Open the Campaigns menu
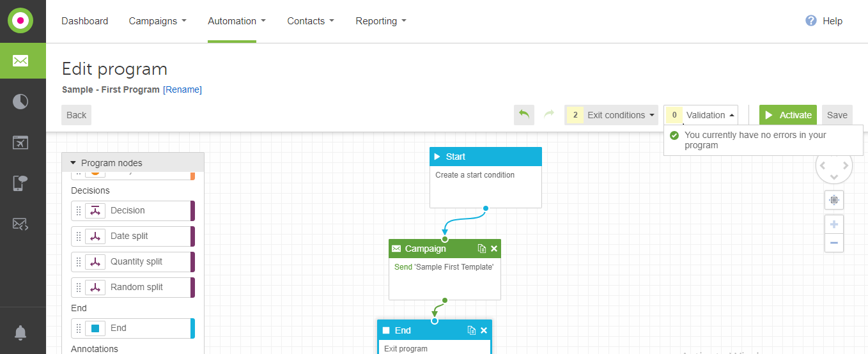Viewport: 868px width, 354px height. point(157,21)
